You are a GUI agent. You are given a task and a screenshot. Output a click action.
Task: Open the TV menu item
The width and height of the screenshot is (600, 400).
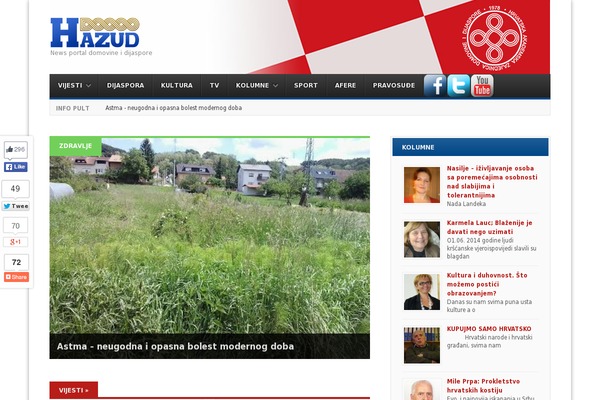(x=214, y=86)
